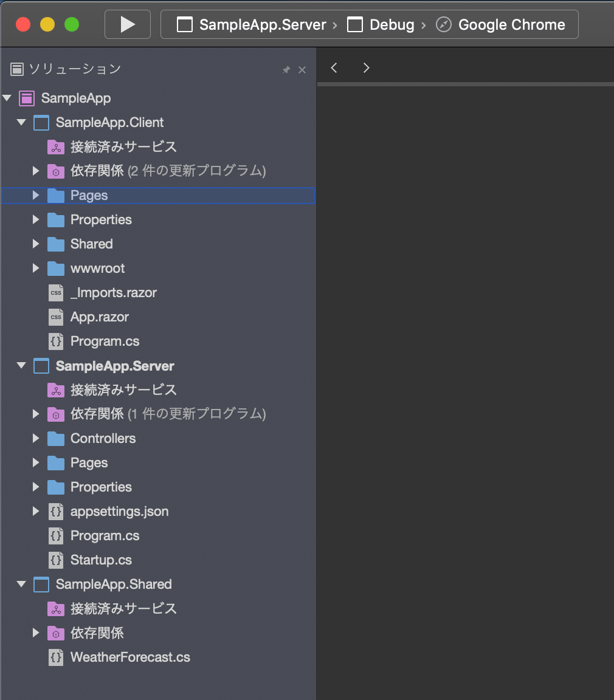The image size is (614, 700).
Task: Open the Debug configuration selector
Action: (x=381, y=24)
